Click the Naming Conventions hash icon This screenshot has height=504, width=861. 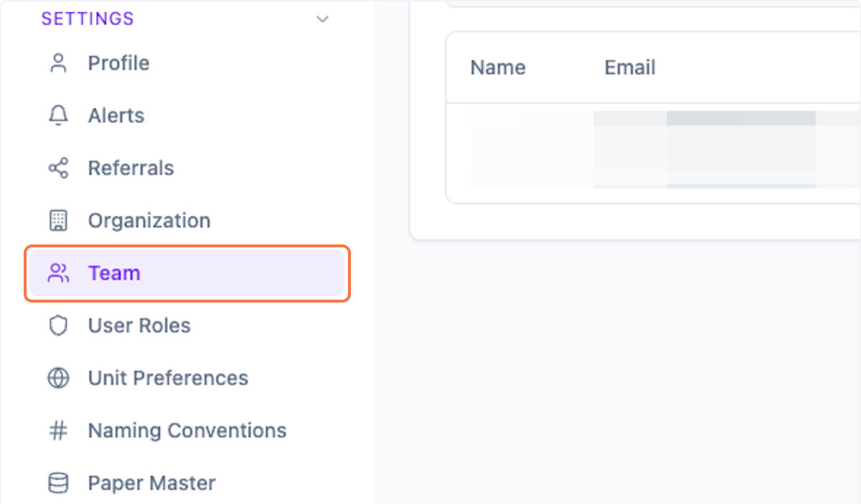(x=57, y=430)
